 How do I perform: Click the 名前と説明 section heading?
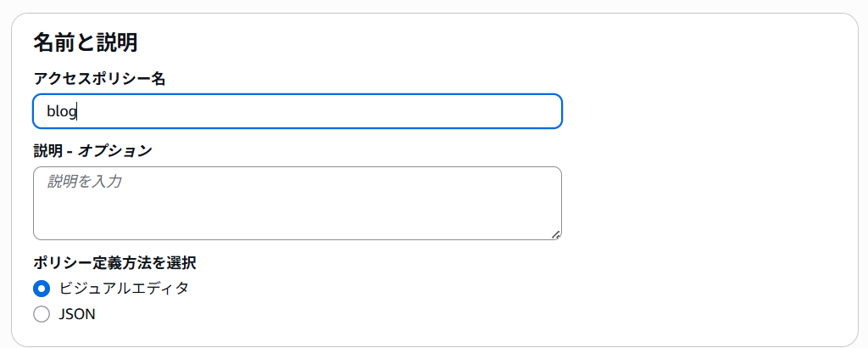(86, 42)
